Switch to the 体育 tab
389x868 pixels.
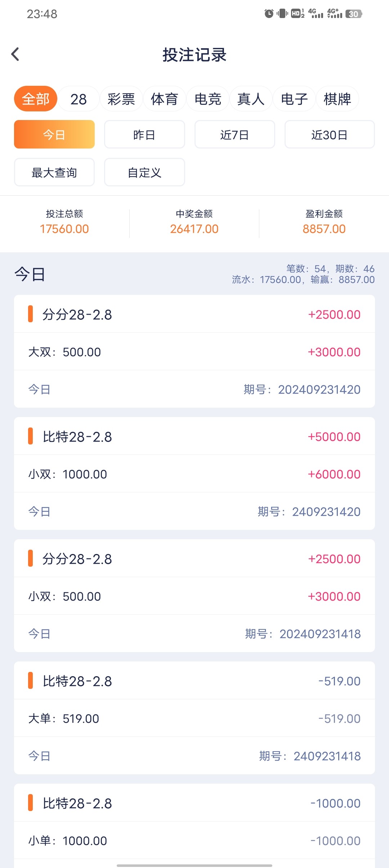click(164, 99)
